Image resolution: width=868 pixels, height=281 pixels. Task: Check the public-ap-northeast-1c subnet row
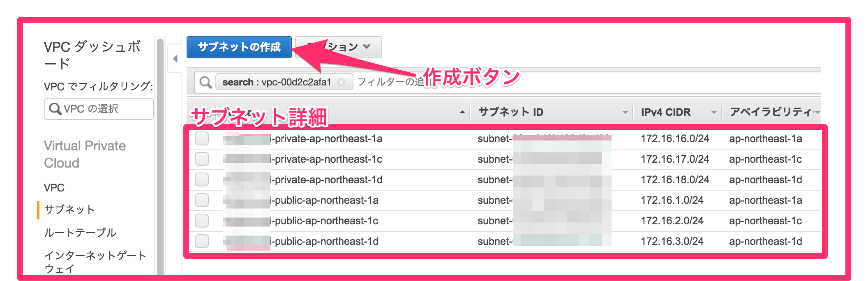pos(202,221)
